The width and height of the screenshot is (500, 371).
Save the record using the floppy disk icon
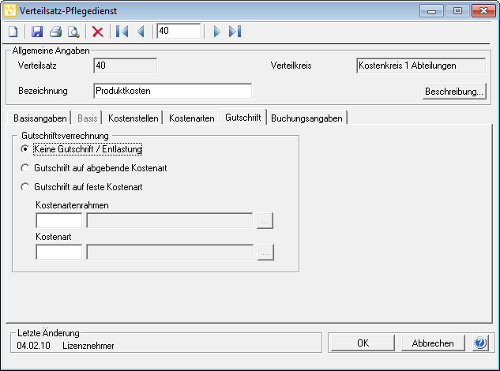tap(37, 32)
